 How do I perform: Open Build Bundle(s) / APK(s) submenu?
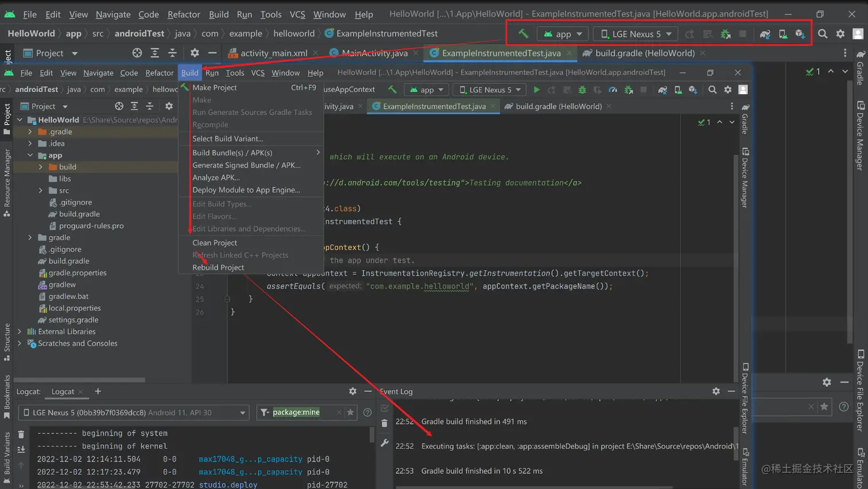click(251, 153)
